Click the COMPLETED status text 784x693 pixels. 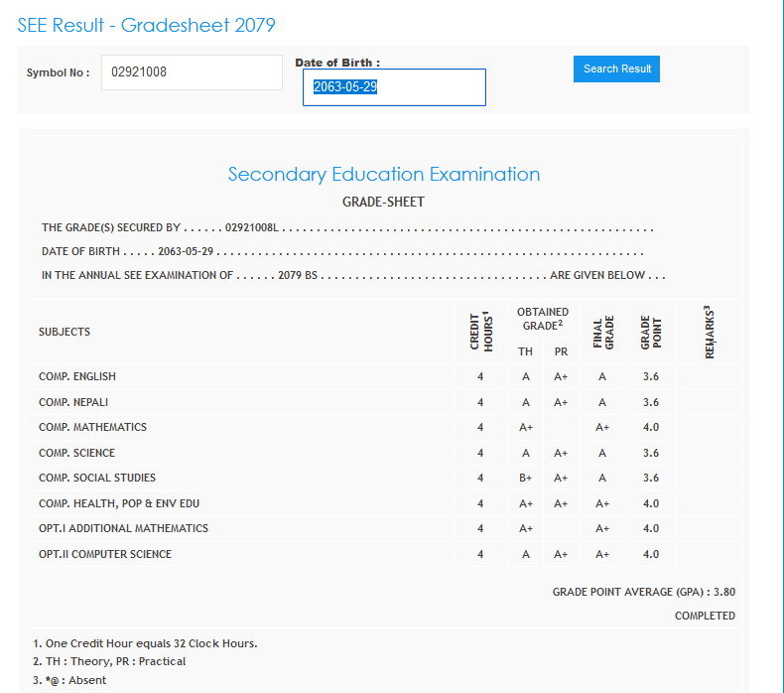tap(705, 616)
